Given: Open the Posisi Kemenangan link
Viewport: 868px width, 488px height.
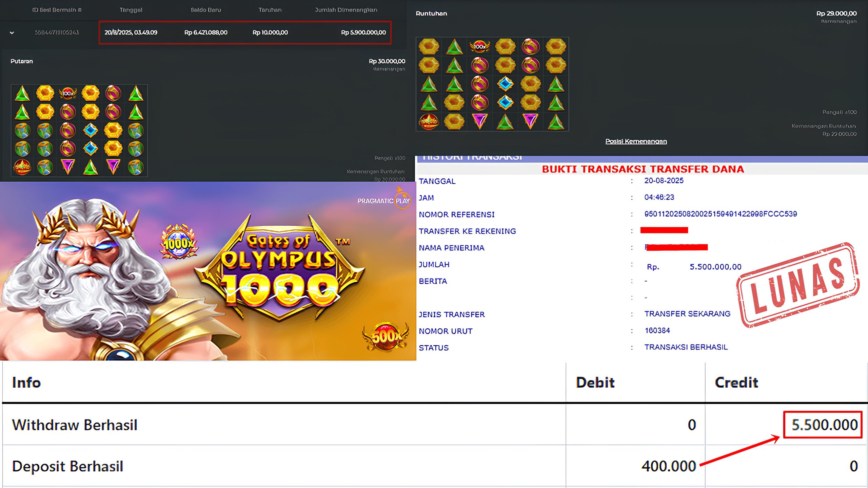Looking at the screenshot, I should (636, 142).
